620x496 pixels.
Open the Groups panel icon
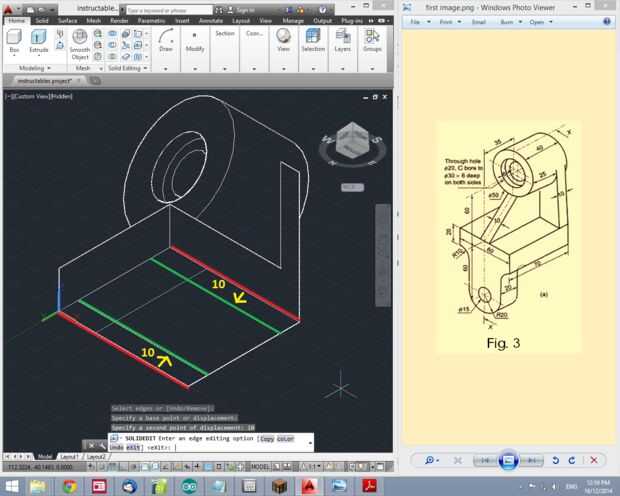372,41
